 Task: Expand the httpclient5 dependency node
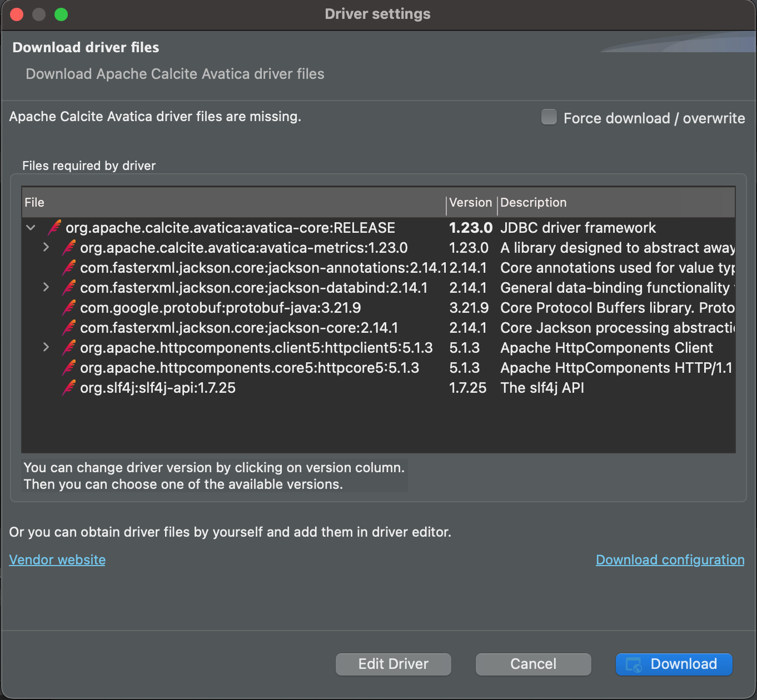pyautogui.click(x=46, y=348)
